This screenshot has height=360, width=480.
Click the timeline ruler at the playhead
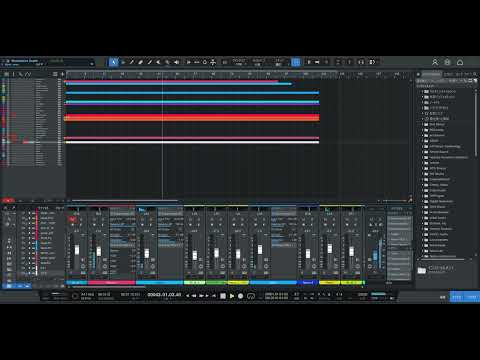tap(162, 74)
